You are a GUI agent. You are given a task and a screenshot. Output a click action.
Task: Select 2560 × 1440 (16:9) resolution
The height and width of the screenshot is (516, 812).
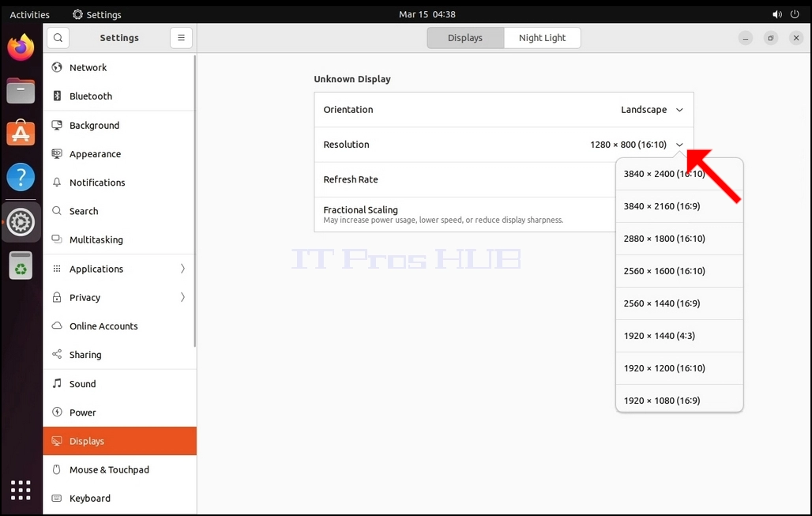(679, 303)
